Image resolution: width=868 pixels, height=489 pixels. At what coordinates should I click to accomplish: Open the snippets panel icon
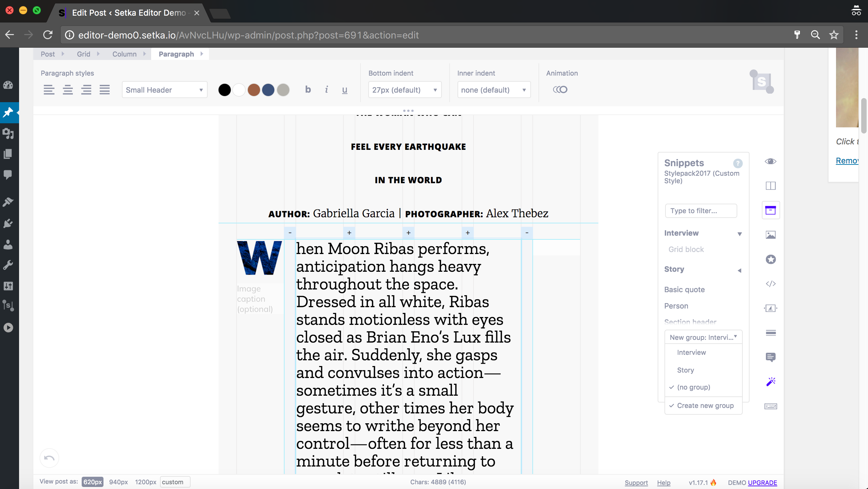(x=771, y=210)
